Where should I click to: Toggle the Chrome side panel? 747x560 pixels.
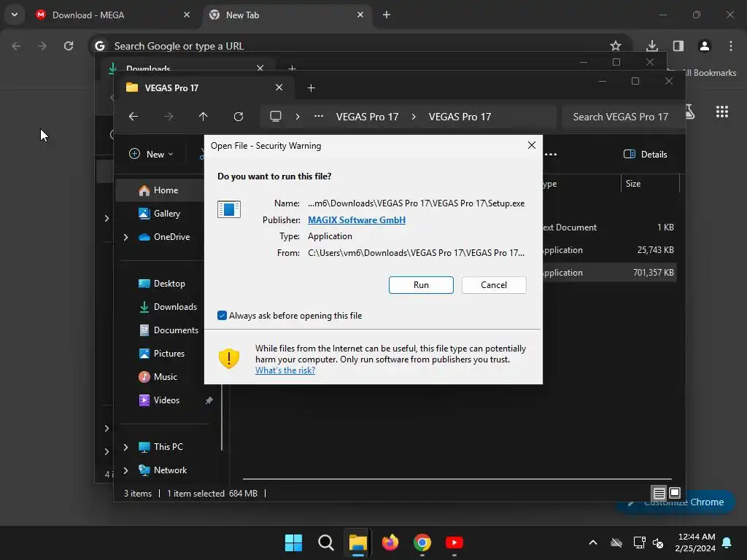click(x=678, y=46)
